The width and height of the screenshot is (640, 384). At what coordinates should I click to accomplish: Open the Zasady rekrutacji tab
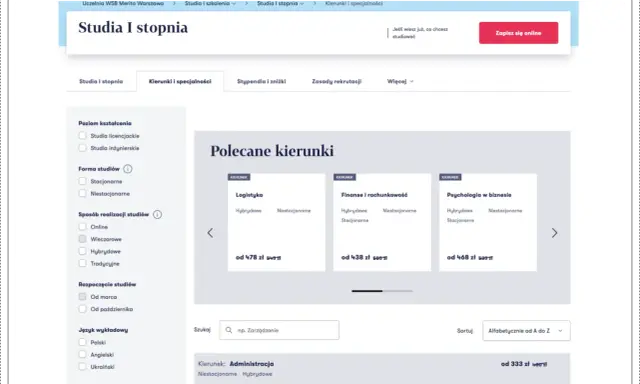tap(337, 81)
